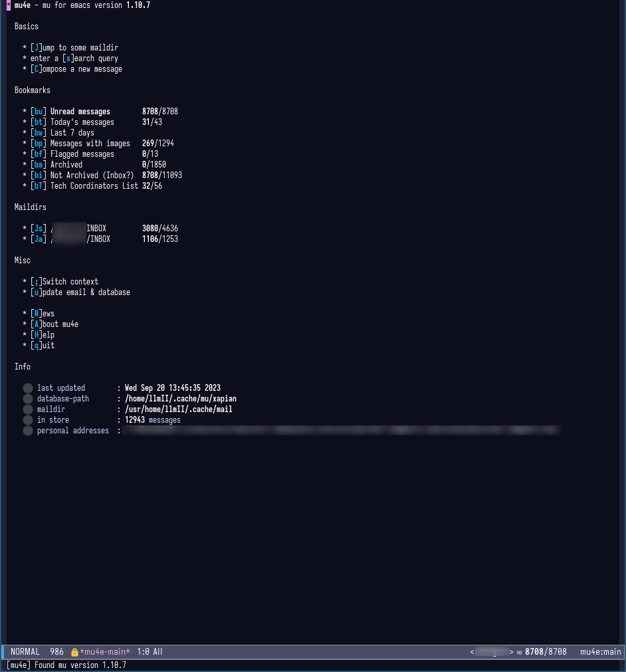Click mu4e:main mode indicator on the right

click(600, 651)
